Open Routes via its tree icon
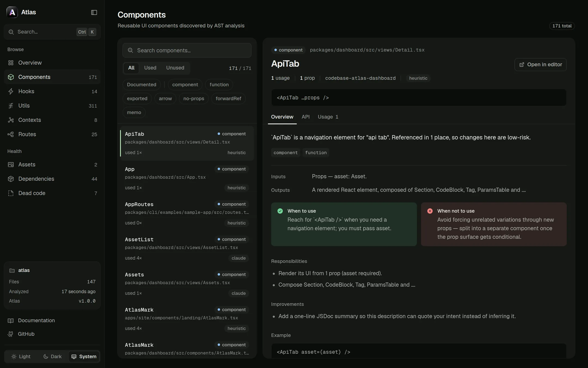This screenshot has height=368, width=588. pyautogui.click(x=11, y=134)
